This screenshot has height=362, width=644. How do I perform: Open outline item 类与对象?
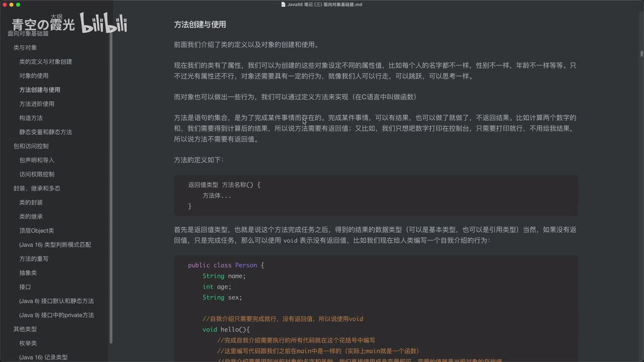25,48
